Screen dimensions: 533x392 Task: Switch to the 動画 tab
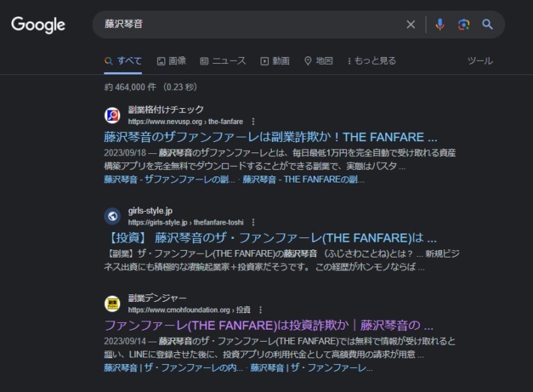(275, 61)
